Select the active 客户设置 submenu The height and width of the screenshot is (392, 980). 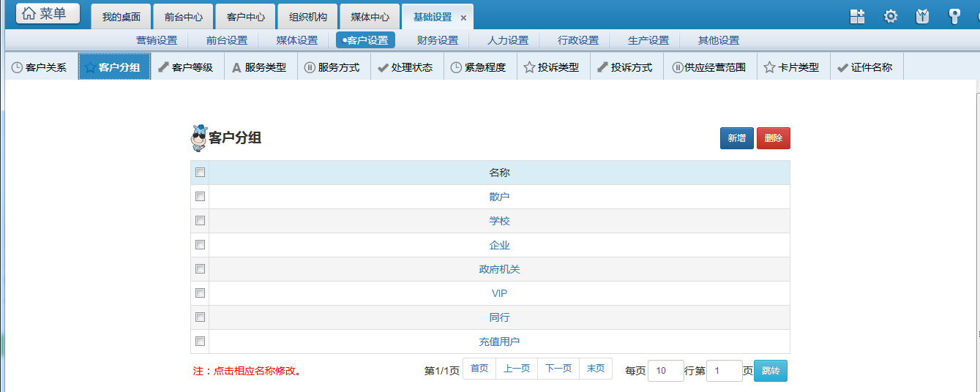click(x=365, y=40)
